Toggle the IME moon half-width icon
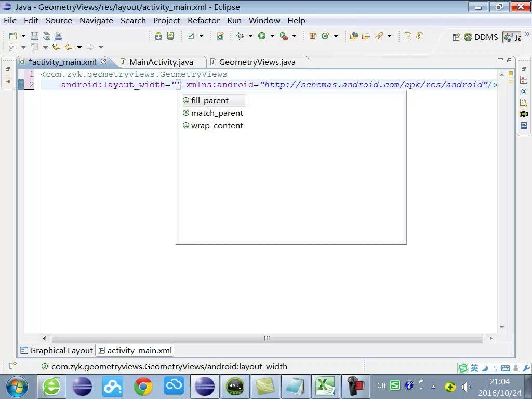Image resolution: width=532 pixels, height=399 pixels. pos(485,368)
